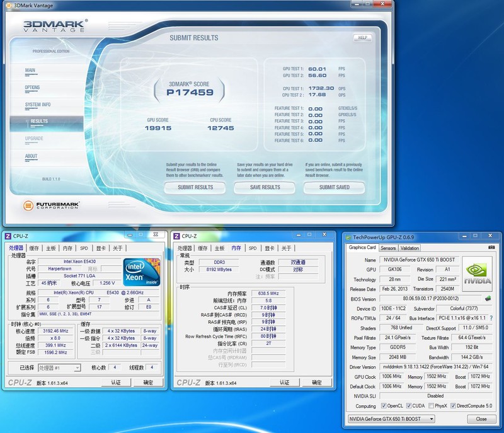Click 认证 button in left CPU-Z window
504x433 pixels.
tap(116, 382)
